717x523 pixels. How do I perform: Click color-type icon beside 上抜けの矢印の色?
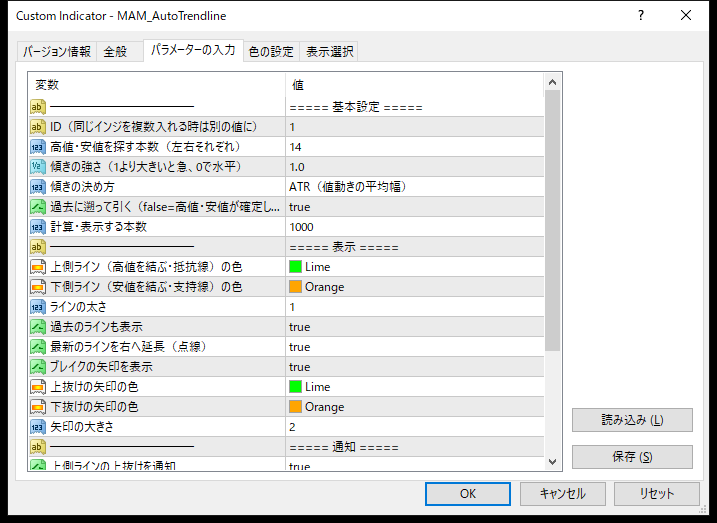click(x=38, y=387)
